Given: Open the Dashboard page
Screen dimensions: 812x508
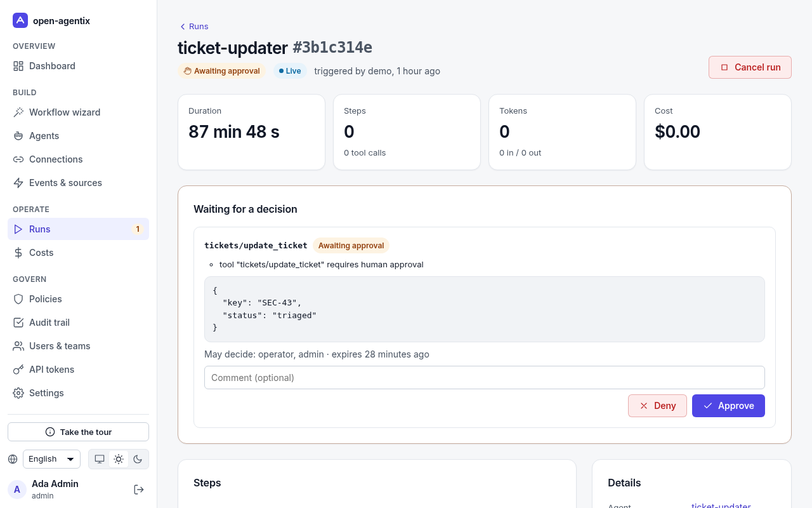Looking at the screenshot, I should (x=78, y=66).
